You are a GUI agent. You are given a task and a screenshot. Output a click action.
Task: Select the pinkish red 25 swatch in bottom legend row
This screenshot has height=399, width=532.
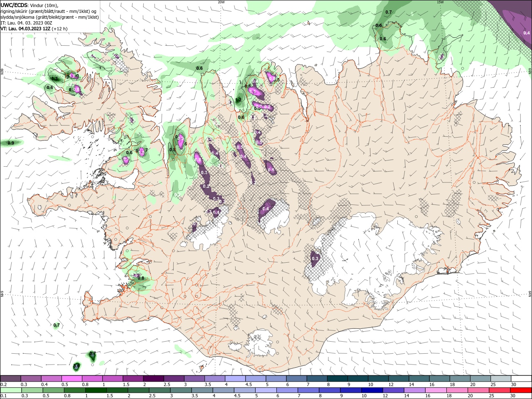499,390
